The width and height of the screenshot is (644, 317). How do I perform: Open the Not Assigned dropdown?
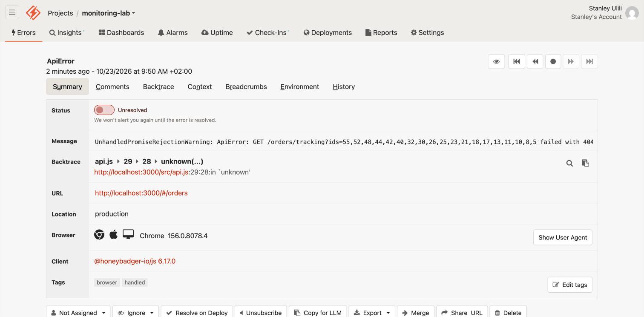click(78, 312)
